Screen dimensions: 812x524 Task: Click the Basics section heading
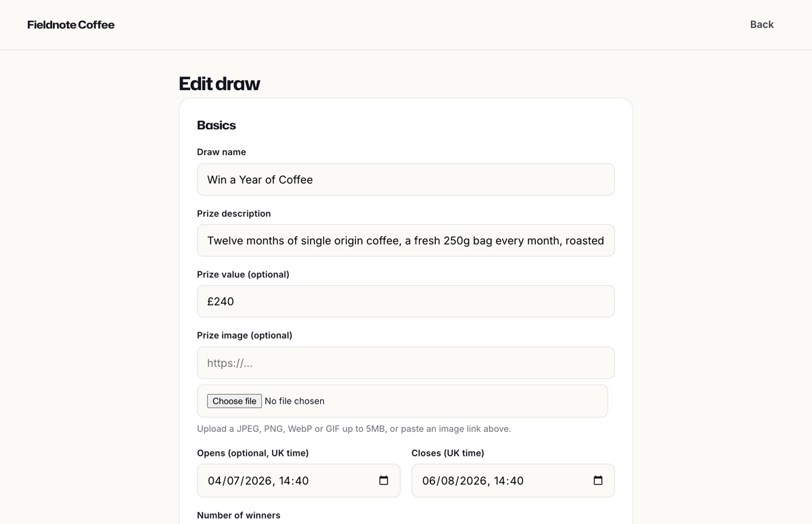217,125
